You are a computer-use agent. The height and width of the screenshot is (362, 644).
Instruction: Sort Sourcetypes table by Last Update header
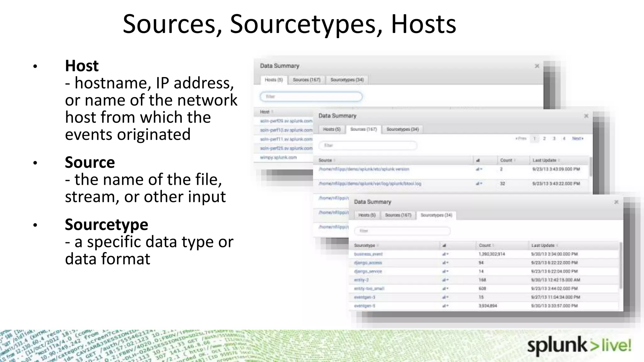point(545,245)
